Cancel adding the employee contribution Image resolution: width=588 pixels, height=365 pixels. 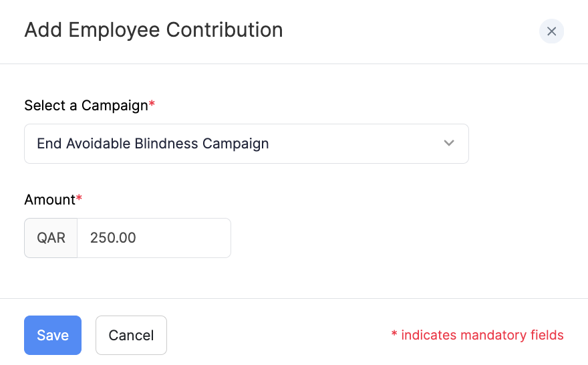131,335
